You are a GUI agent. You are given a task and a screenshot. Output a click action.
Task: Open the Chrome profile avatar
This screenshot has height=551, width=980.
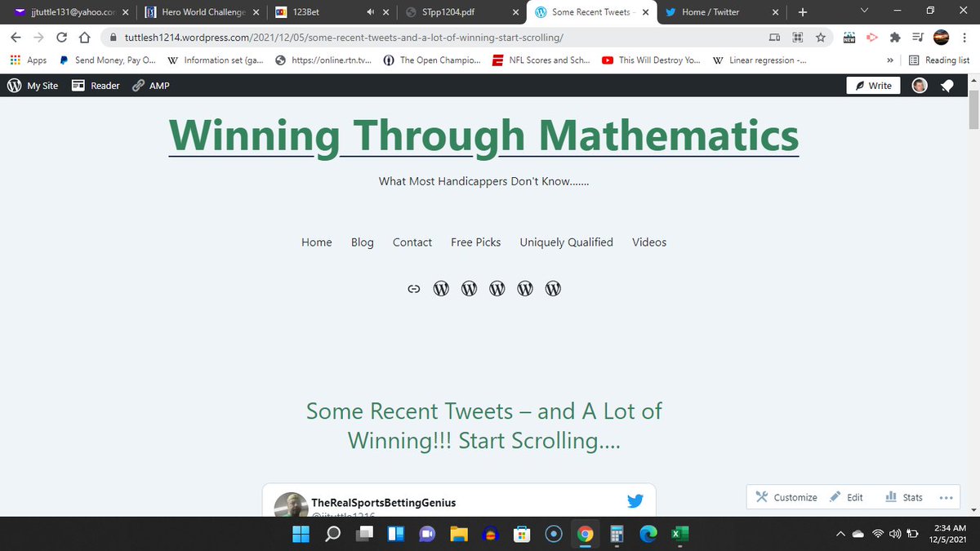pyautogui.click(x=941, y=38)
